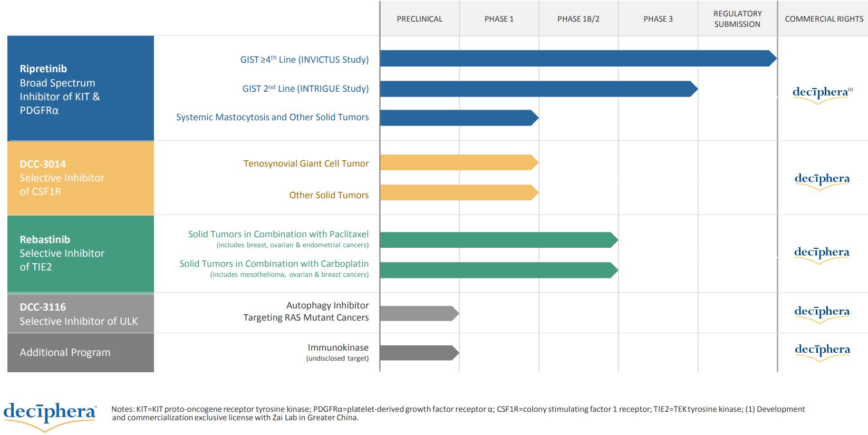Click the mesothelioma, ovarian & breast cancers note

pyautogui.click(x=290, y=275)
